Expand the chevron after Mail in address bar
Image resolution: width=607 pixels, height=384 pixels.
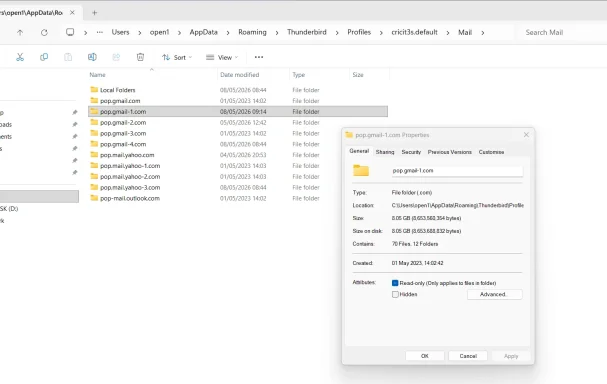[483, 33]
